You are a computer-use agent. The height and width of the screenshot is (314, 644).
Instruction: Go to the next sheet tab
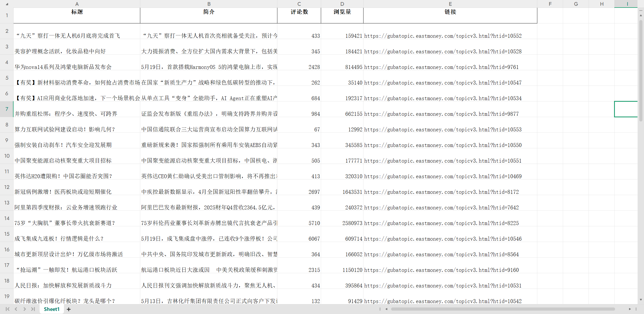point(24,309)
